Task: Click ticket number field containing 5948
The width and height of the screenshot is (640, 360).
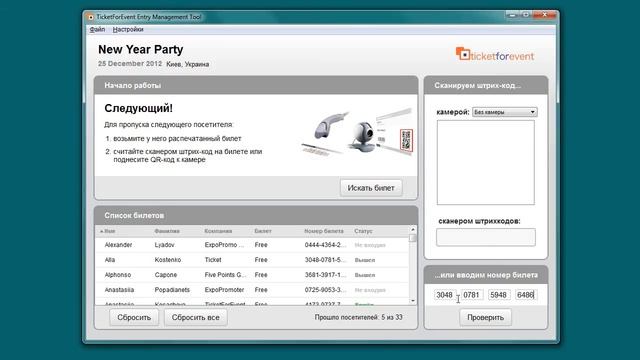Action: click(x=499, y=295)
